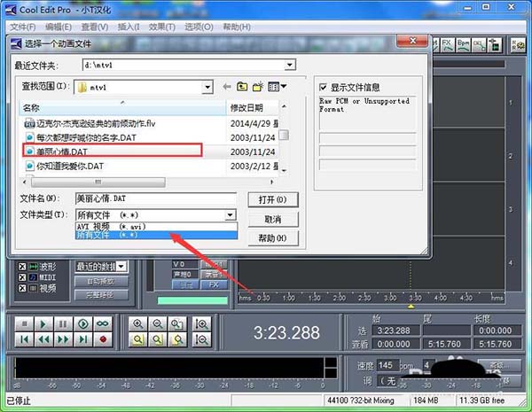Screen dimensions: 532x412
Task: Open the 效果(T) menu
Action: [x=162, y=27]
